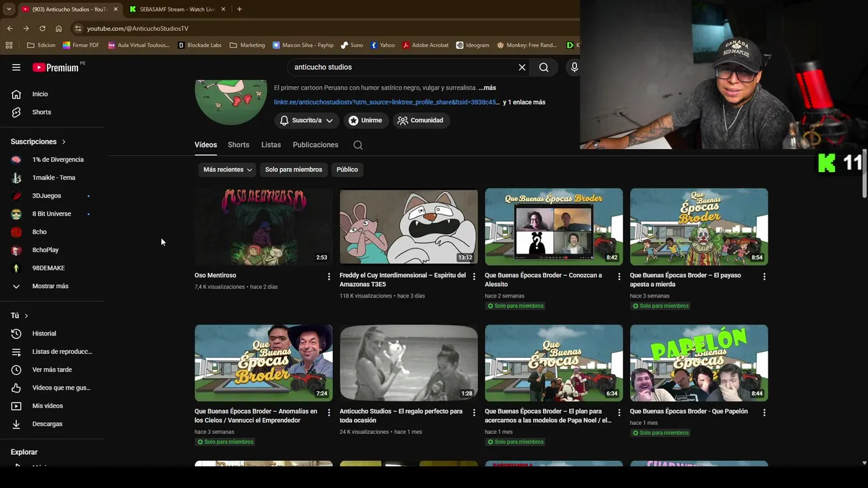Expand the Suscripciones section heading
Image resolution: width=868 pixels, height=488 pixels.
click(x=38, y=142)
